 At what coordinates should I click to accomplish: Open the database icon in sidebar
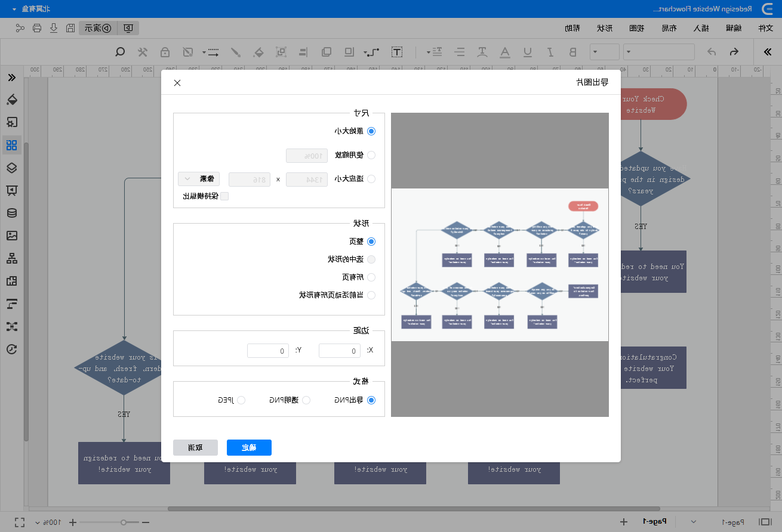point(11,213)
